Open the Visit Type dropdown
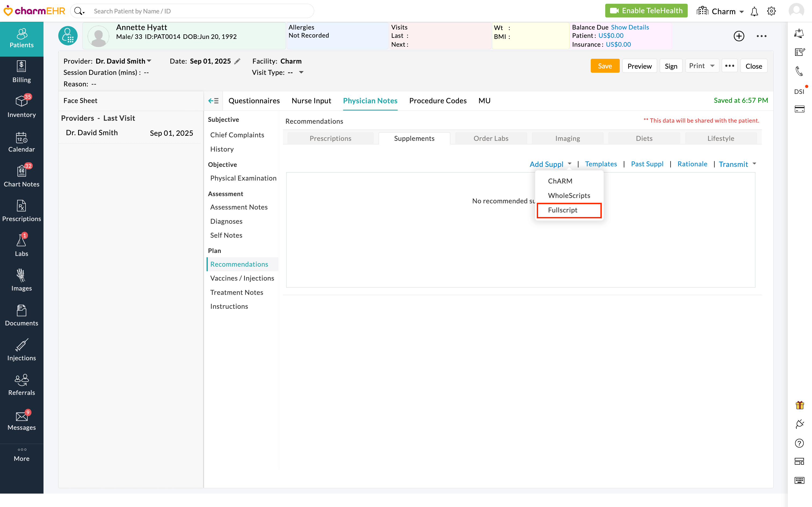 point(301,72)
